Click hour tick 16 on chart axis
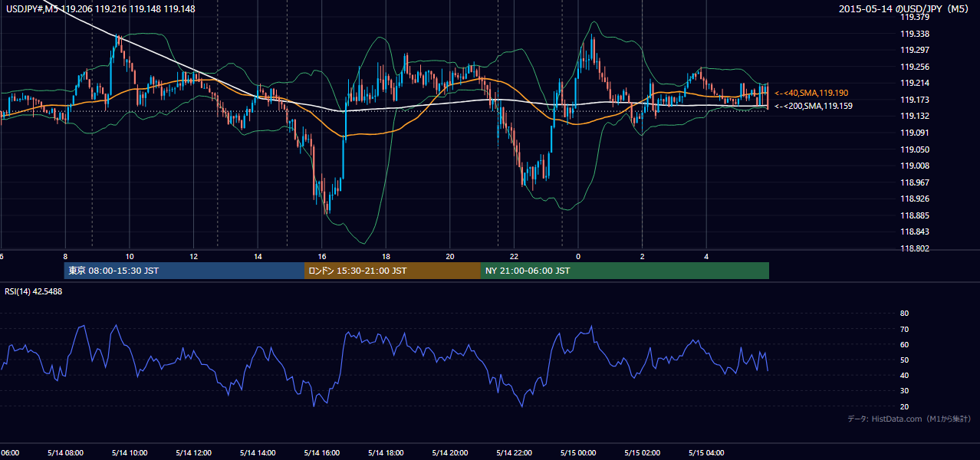The width and height of the screenshot is (980, 460). point(322,257)
